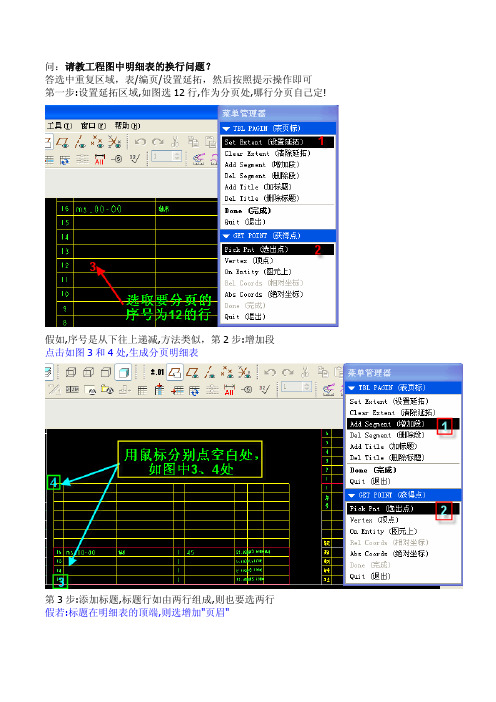Click the Undo arrow in the second figure
This screenshot has height=702, width=496.
tap(269, 372)
